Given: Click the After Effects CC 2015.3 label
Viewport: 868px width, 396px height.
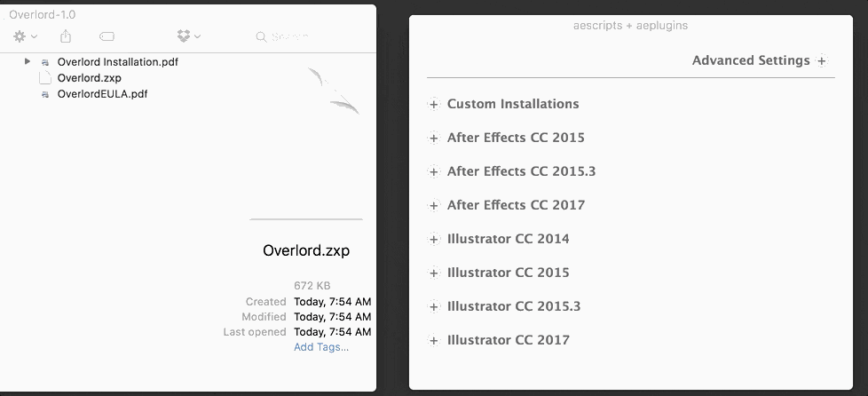Looking at the screenshot, I should pyautogui.click(x=522, y=171).
